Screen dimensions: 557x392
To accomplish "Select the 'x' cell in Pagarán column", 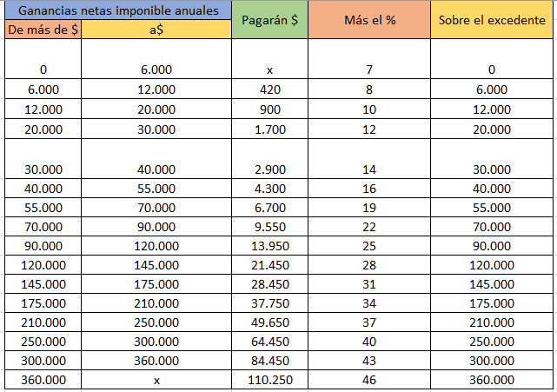I will point(269,58).
